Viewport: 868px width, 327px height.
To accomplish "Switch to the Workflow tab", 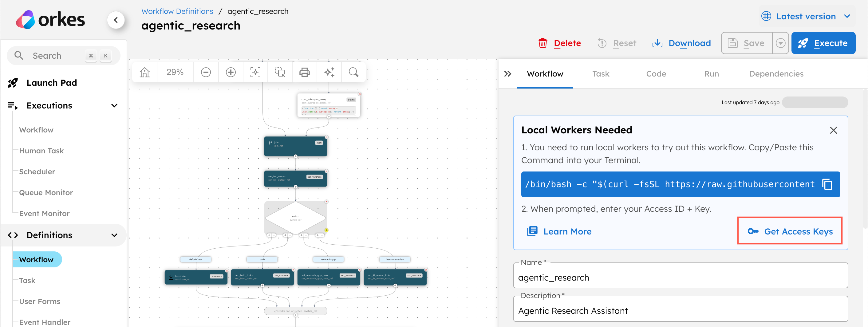I will click(545, 74).
